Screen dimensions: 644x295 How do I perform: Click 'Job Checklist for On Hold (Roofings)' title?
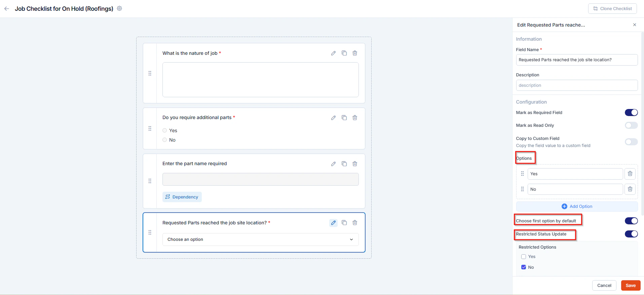[x=64, y=9]
